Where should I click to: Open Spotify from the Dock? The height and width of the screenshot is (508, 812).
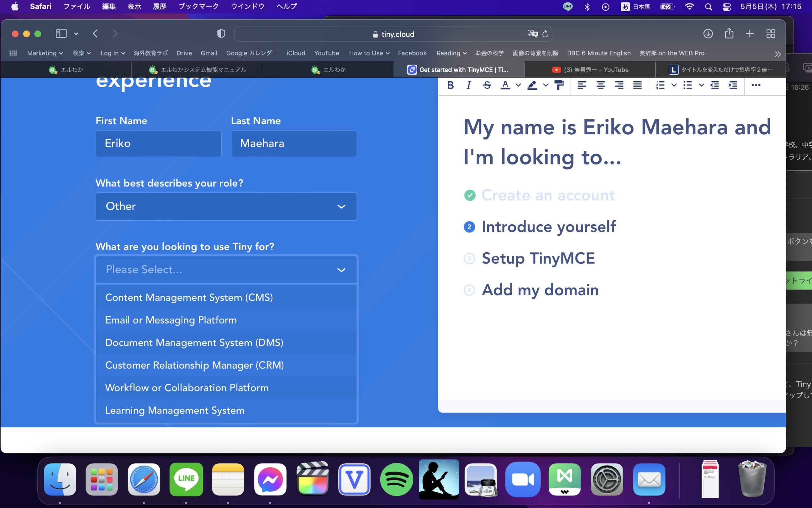click(396, 479)
